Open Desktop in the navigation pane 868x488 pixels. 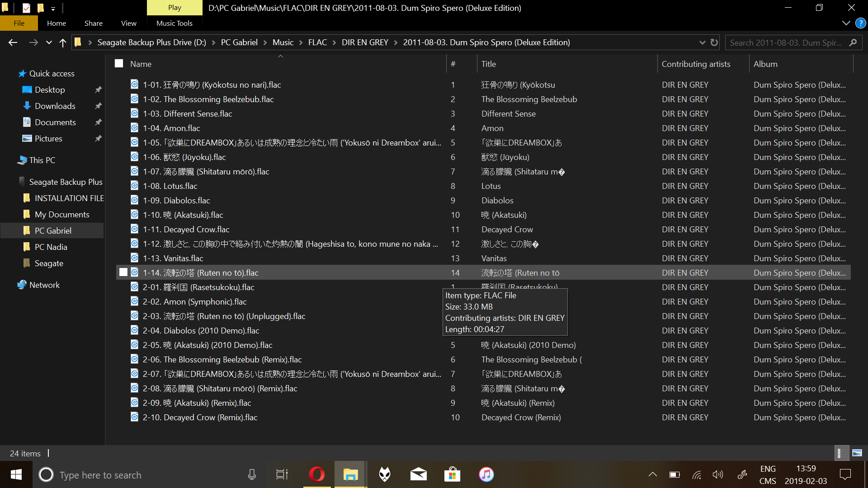coord(50,89)
